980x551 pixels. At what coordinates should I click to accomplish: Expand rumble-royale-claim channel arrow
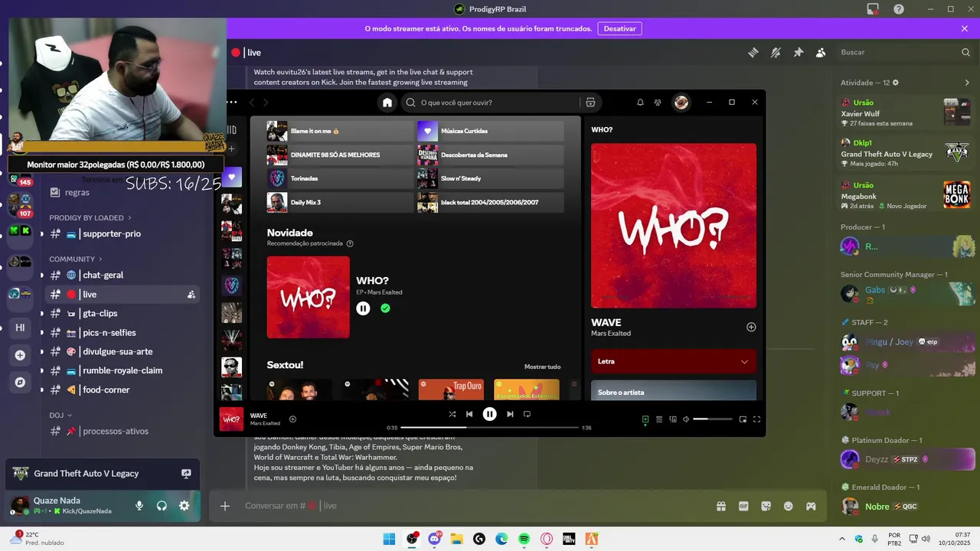42,371
